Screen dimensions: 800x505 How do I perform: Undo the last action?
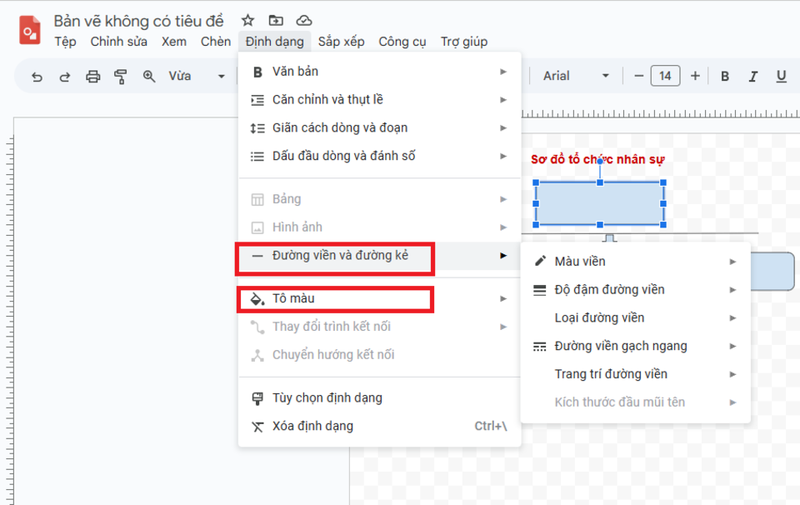click(37, 77)
